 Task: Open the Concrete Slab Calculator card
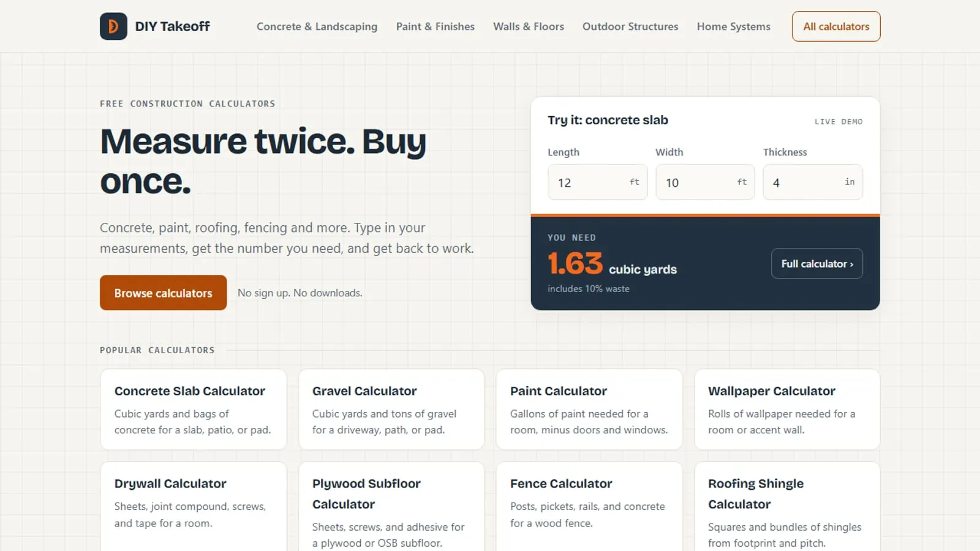click(193, 409)
